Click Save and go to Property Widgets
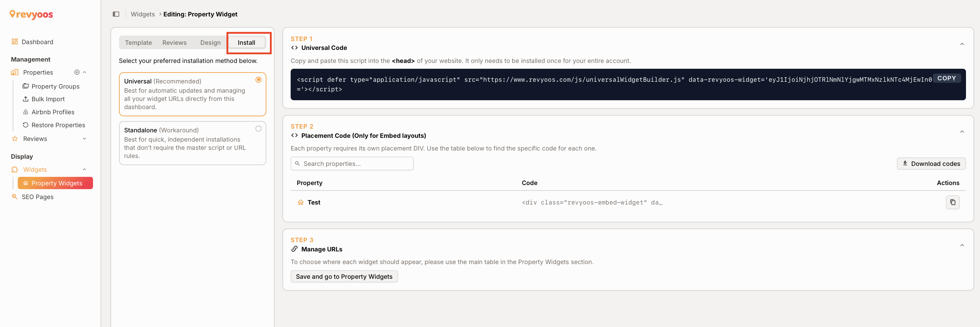Viewport: 980px width, 327px height. [x=344, y=277]
